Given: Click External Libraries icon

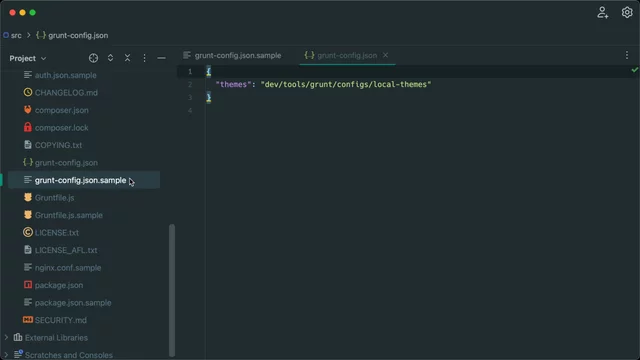Looking at the screenshot, I should (18, 338).
